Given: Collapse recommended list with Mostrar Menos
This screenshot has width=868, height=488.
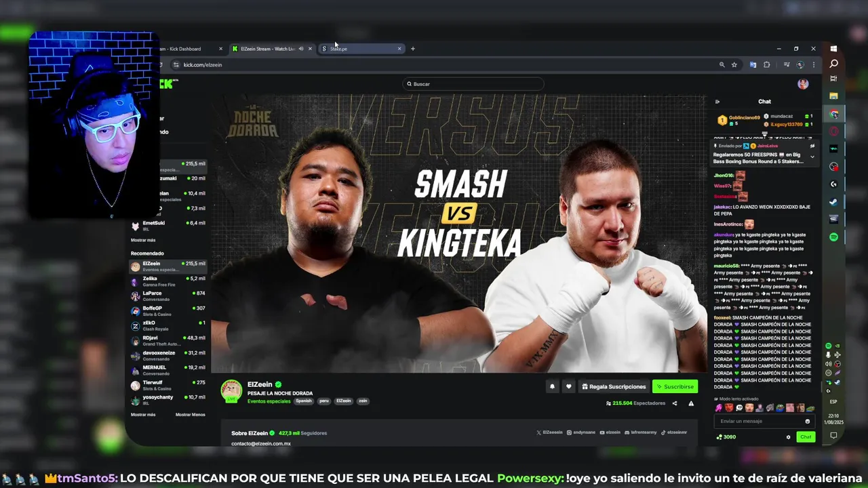Looking at the screenshot, I should pos(190,415).
